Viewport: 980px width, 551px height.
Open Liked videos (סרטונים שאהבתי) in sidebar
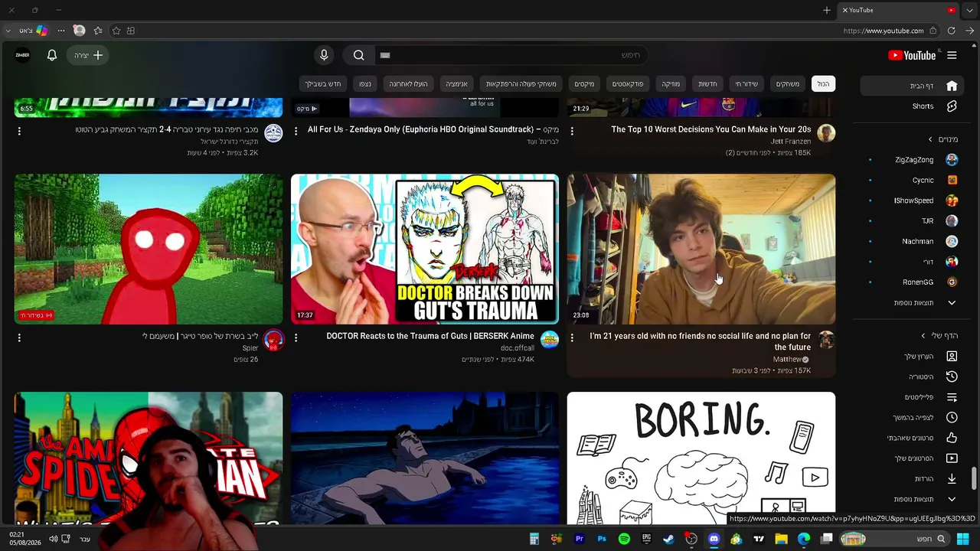913,438
